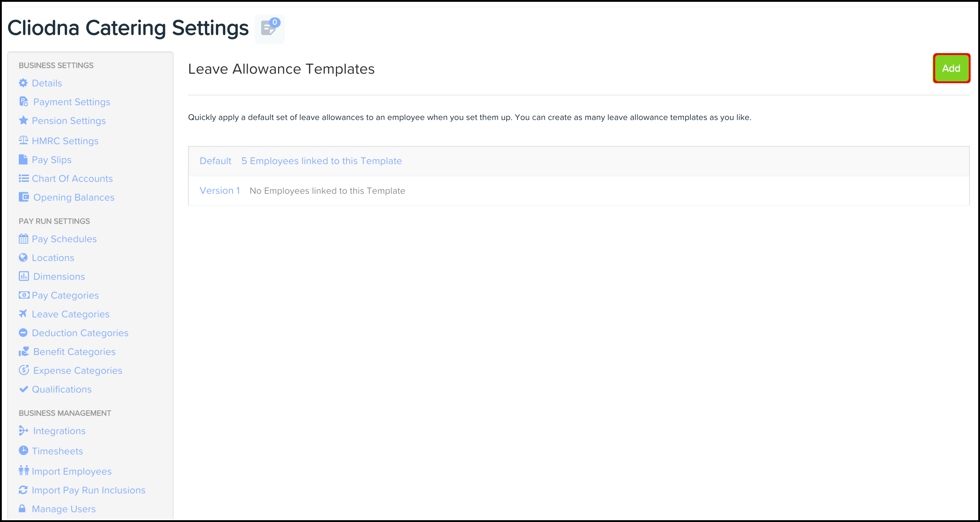Click the star icon beside Pension Settings

23,120
